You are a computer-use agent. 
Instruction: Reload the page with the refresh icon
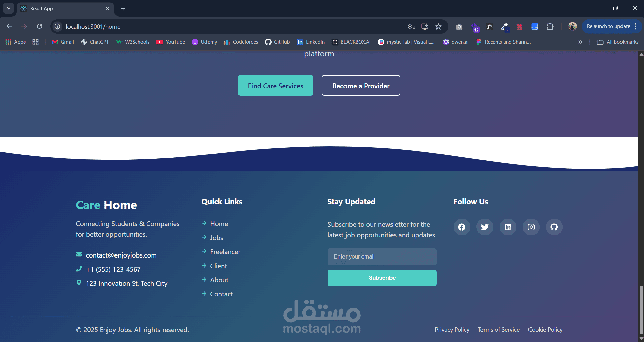pos(39,26)
